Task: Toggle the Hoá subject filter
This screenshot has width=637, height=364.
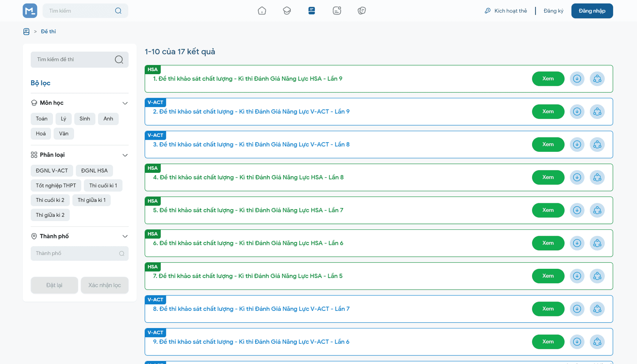Action: click(41, 134)
